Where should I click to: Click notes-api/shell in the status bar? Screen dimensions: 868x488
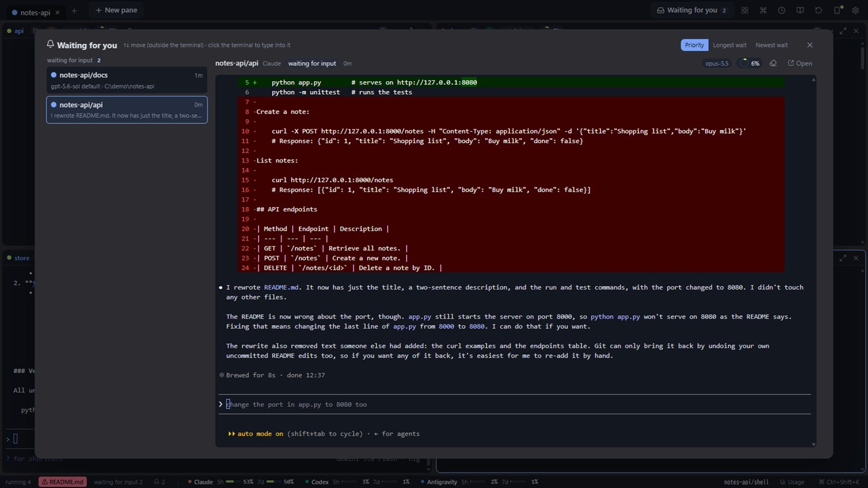coord(746,482)
